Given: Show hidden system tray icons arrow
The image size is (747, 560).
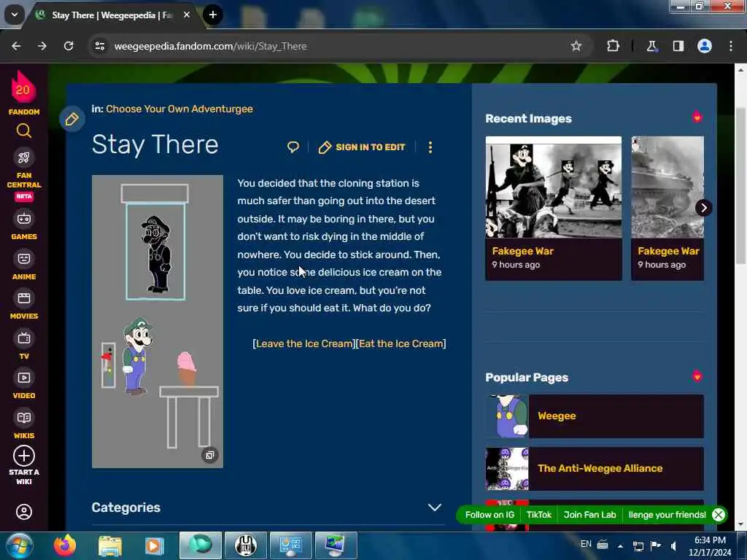Looking at the screenshot, I should [620, 545].
